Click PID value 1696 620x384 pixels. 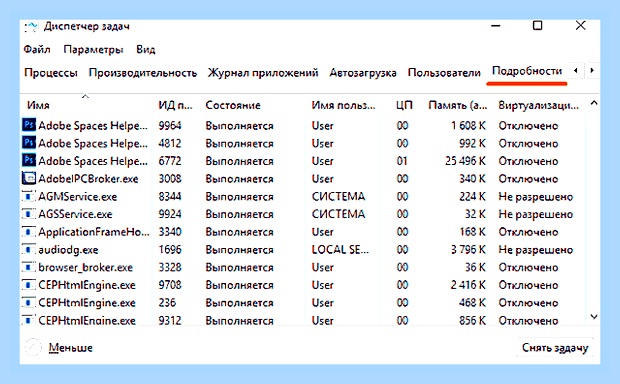pos(170,250)
